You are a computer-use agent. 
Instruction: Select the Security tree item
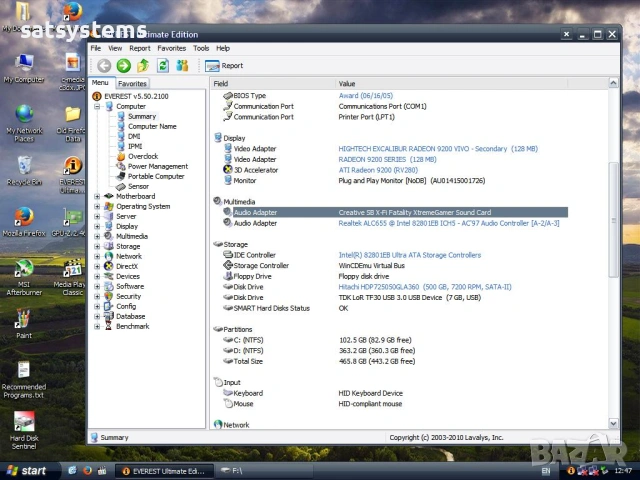[129, 296]
